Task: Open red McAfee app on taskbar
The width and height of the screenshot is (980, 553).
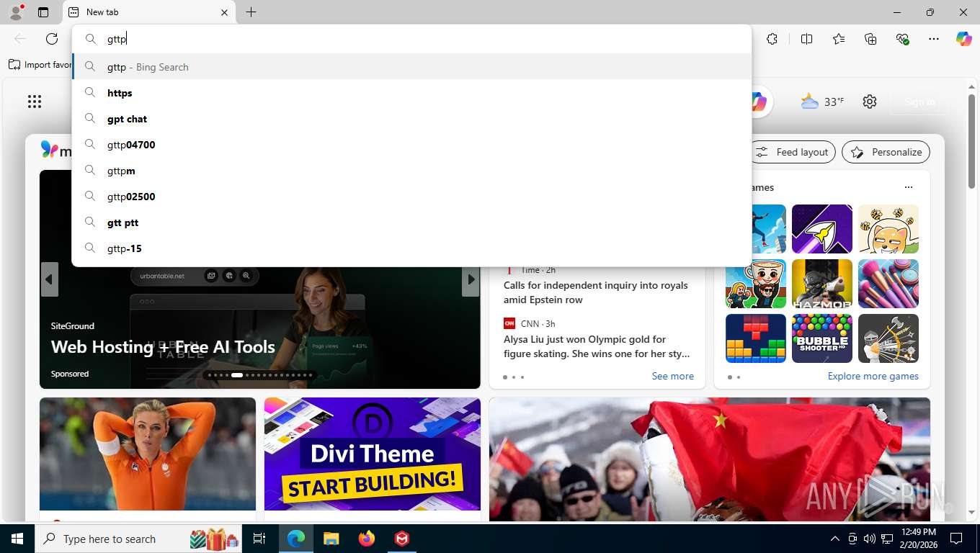Action: coord(402,539)
